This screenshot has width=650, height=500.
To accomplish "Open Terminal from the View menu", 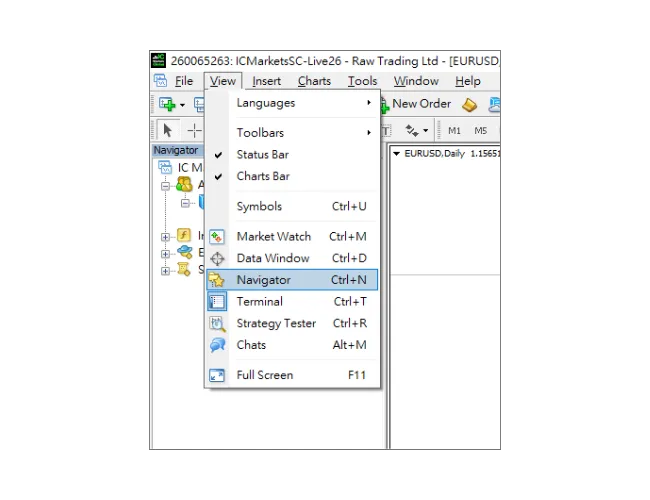I will pos(259,302).
